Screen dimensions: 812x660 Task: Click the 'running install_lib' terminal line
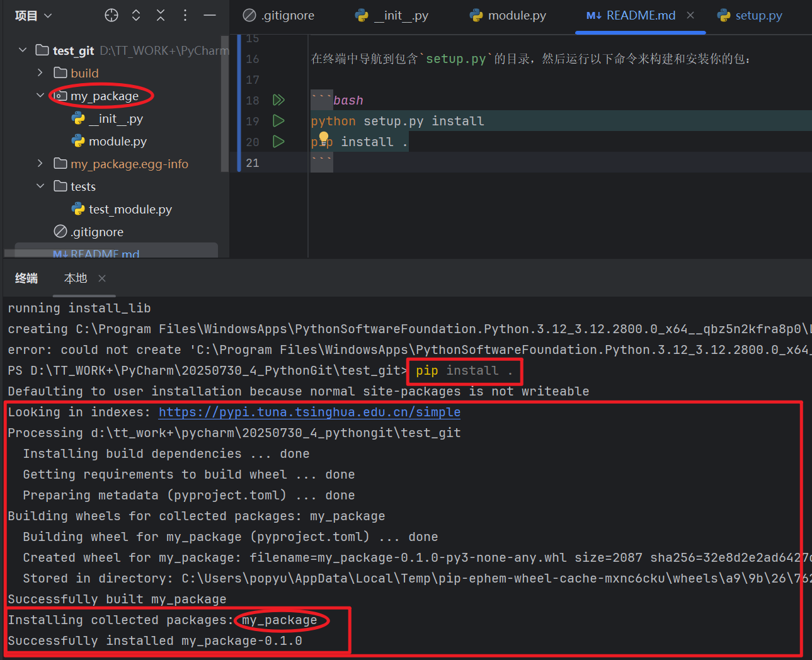click(x=79, y=308)
